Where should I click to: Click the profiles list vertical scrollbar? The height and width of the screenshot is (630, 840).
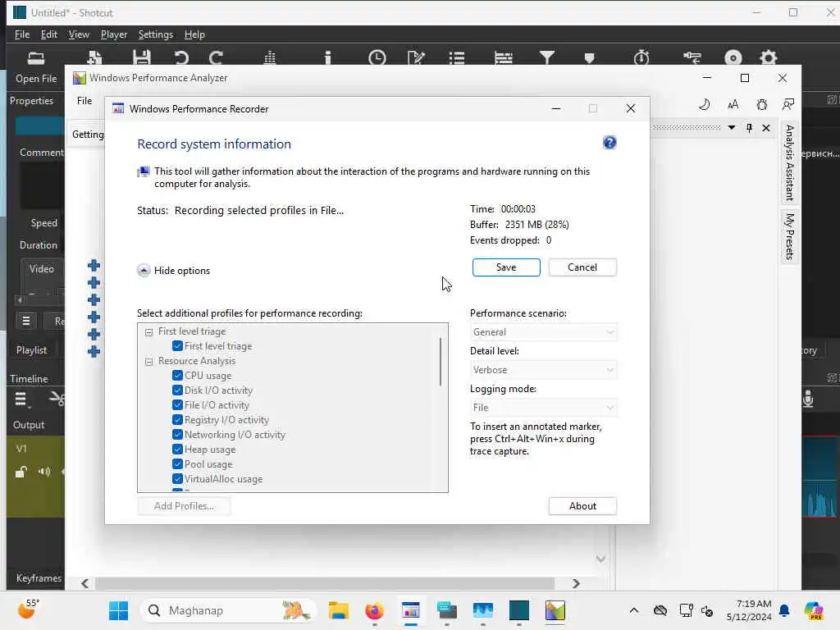click(441, 362)
